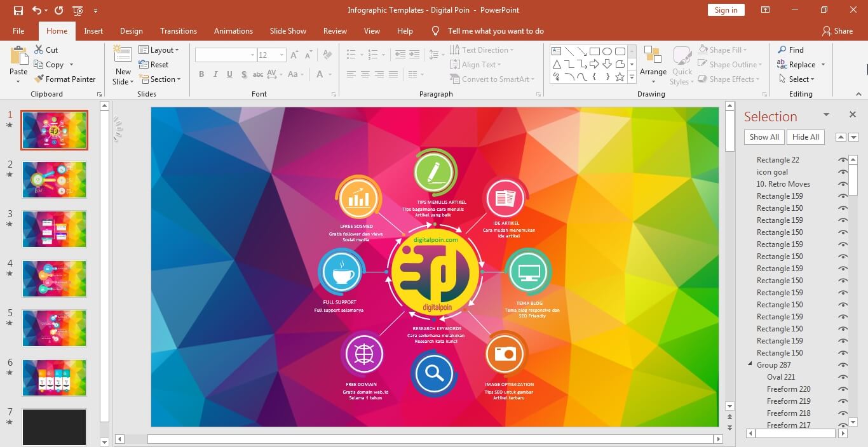Viewport: 868px width, 447px height.
Task: Toggle Bold formatting
Action: pyautogui.click(x=201, y=74)
